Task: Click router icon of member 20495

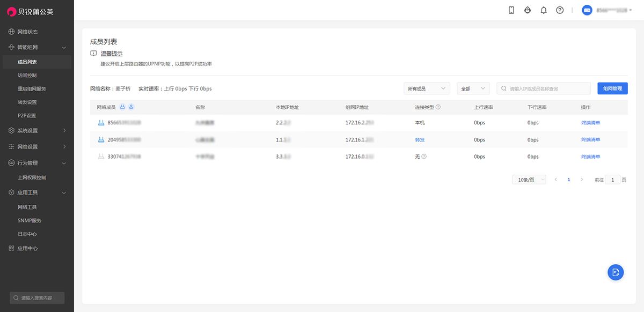Action: (101, 140)
